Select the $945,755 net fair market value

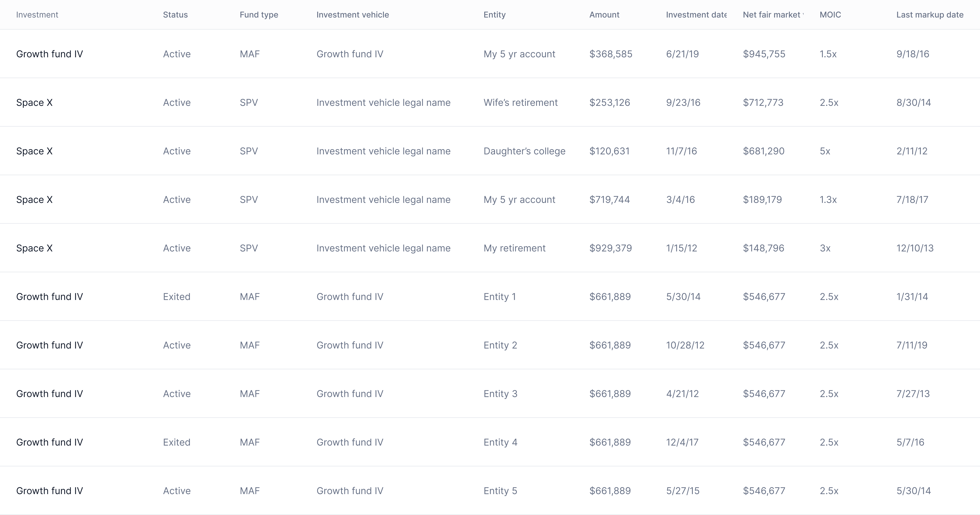[x=764, y=54]
